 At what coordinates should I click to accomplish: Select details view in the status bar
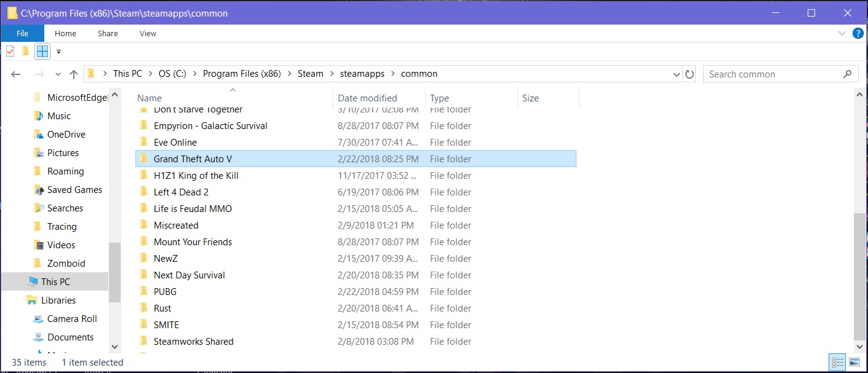pos(837,362)
